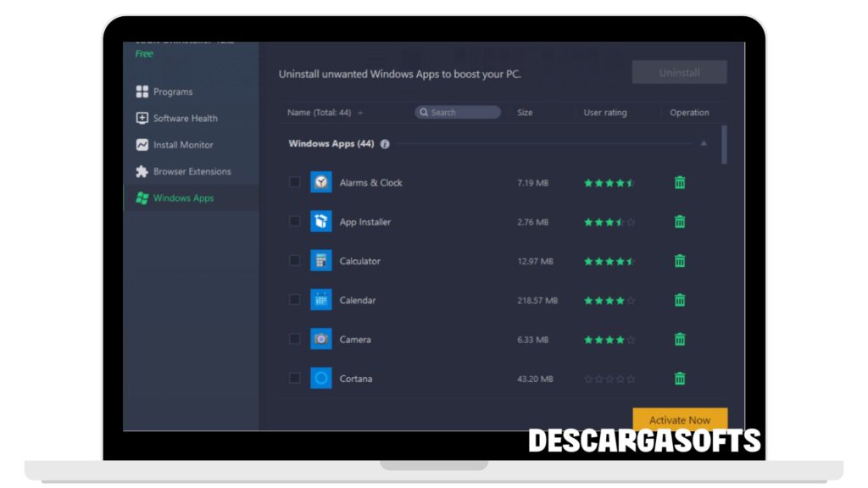The width and height of the screenshot is (868, 488).
Task: Click the Cortana app icon
Action: pyautogui.click(x=321, y=379)
